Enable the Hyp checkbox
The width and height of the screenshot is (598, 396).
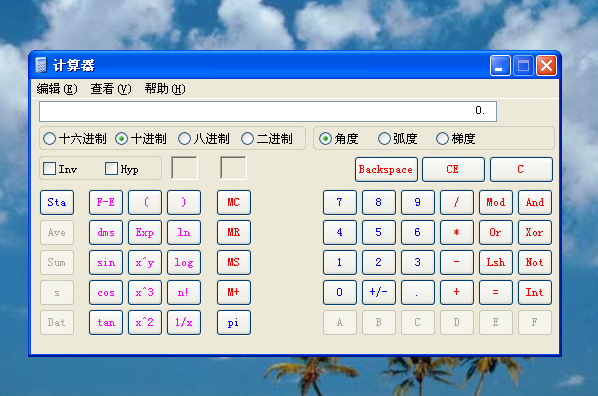click(x=111, y=168)
